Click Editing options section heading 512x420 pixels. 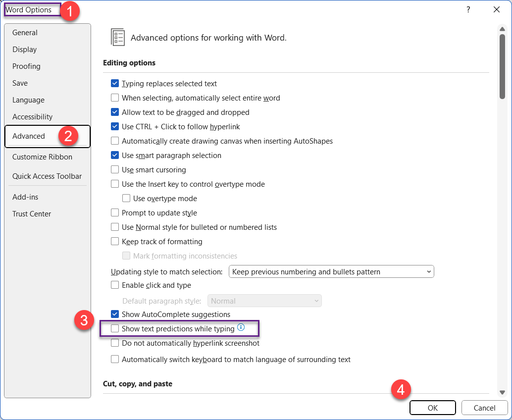coord(129,63)
